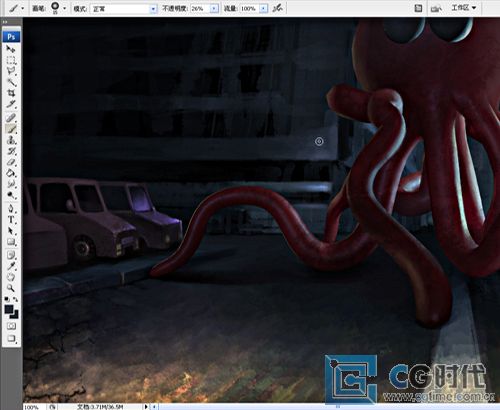Reset to default foreground and background colors
Image resolution: width=500 pixels, height=410 pixels.
click(7, 299)
